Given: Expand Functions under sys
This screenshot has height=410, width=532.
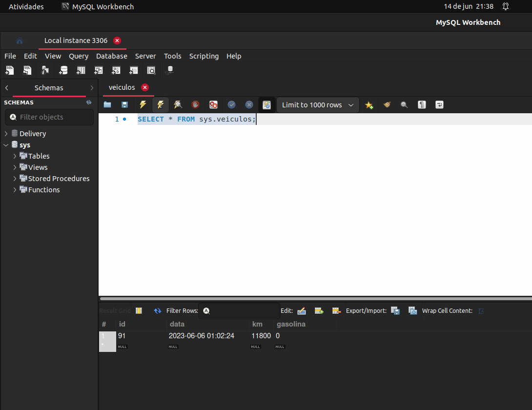Looking at the screenshot, I should click(15, 190).
